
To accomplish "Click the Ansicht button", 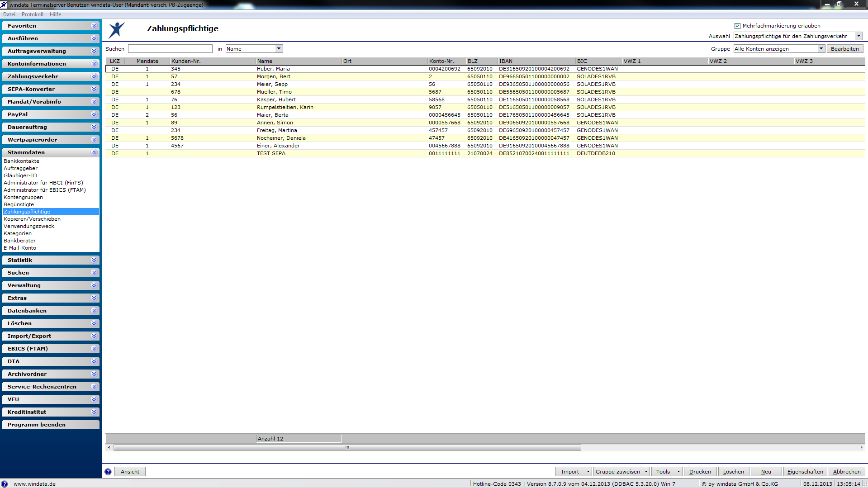I will tap(130, 472).
